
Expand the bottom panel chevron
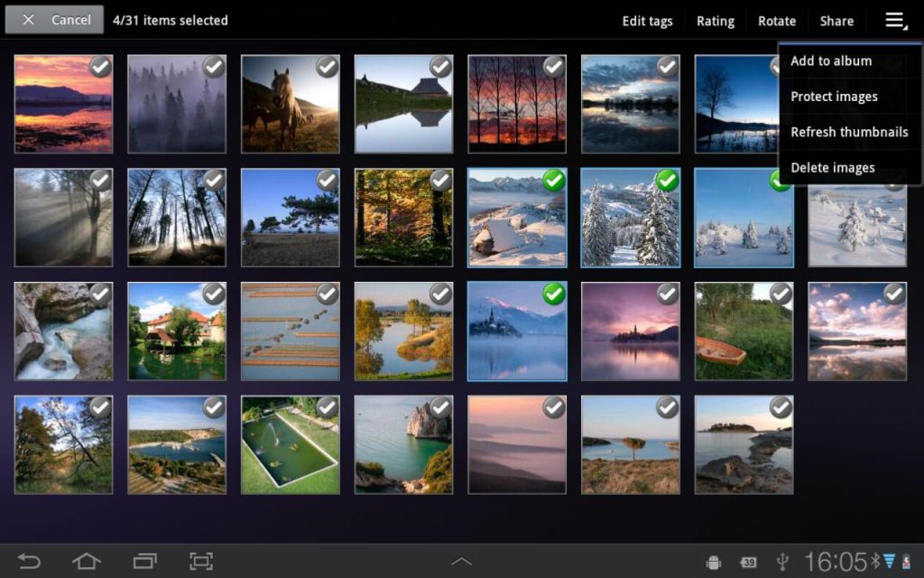[461, 561]
